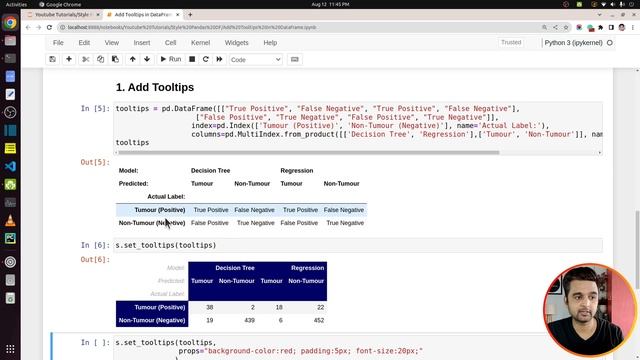This screenshot has width=640, height=360.
Task: Click the value 452 in the styled table
Action: point(319,320)
